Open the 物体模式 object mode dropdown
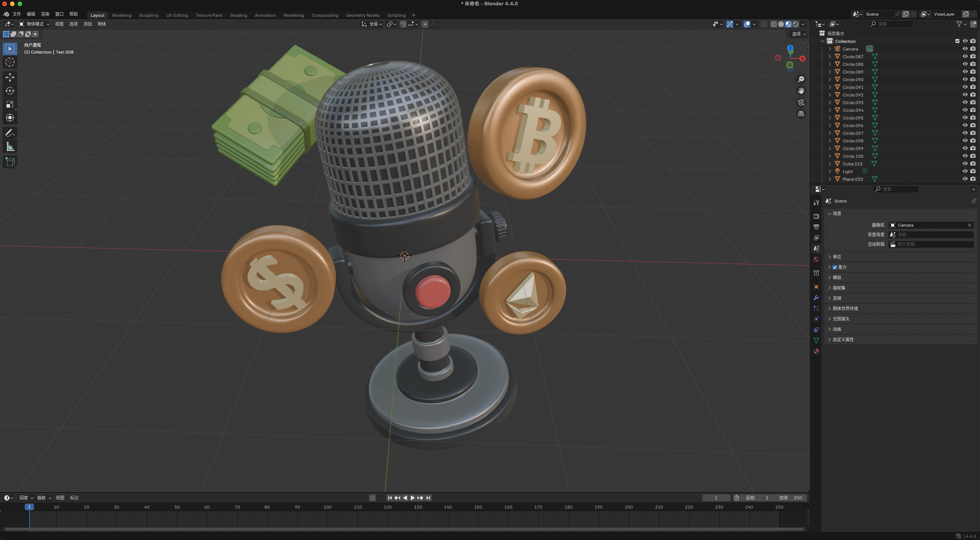 [x=34, y=24]
